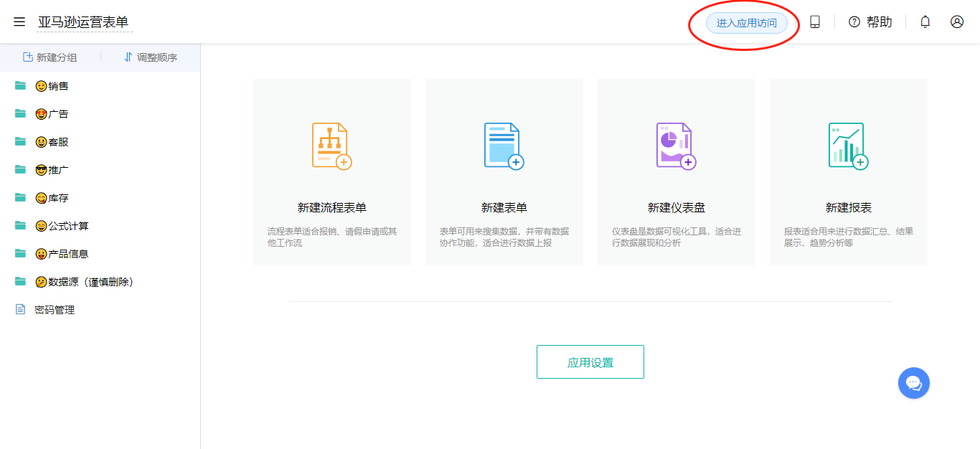Click the help question-mark icon

click(854, 22)
